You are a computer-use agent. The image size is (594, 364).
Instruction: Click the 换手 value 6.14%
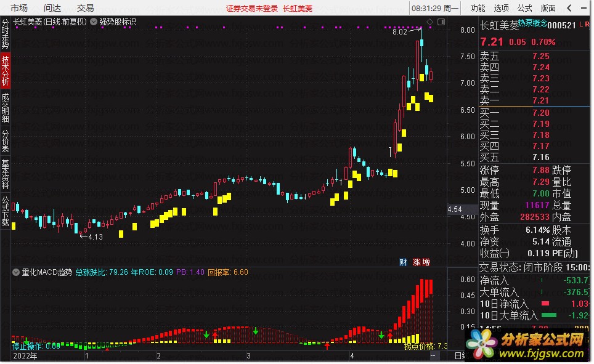538,230
